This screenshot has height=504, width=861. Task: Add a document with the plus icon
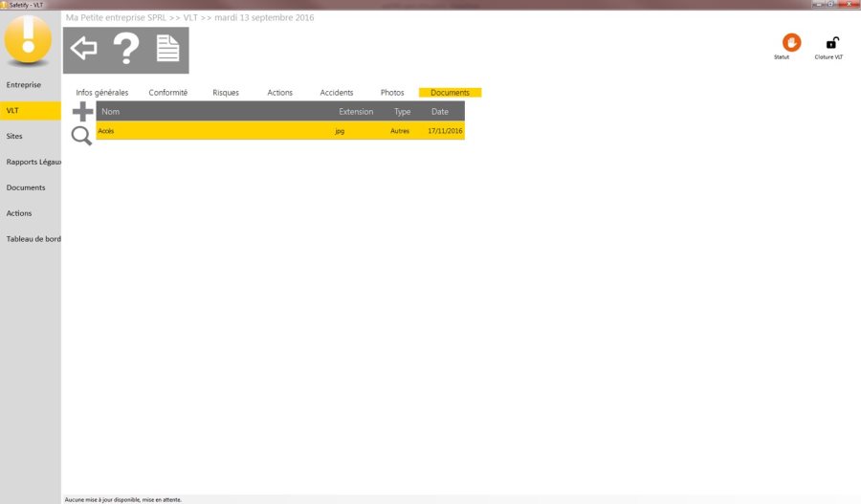[x=83, y=112]
